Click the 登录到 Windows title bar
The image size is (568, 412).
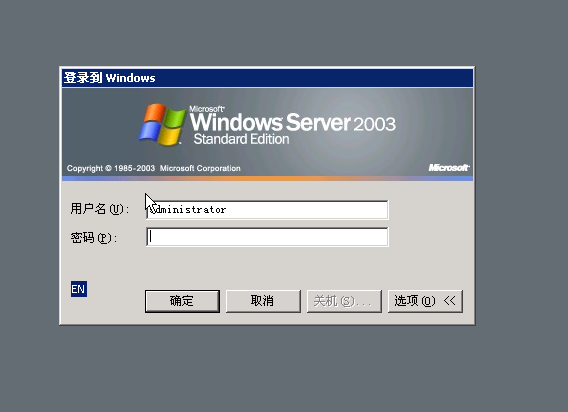coord(267,78)
